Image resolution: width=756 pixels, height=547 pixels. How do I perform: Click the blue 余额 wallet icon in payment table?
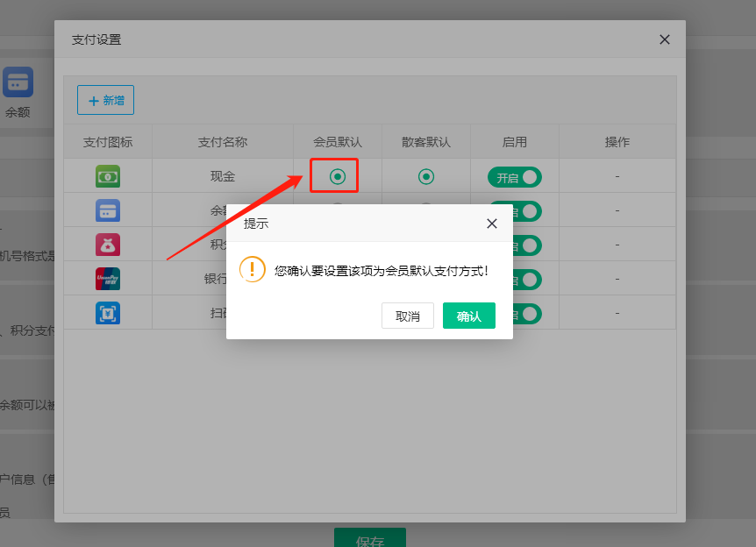pyautogui.click(x=108, y=210)
